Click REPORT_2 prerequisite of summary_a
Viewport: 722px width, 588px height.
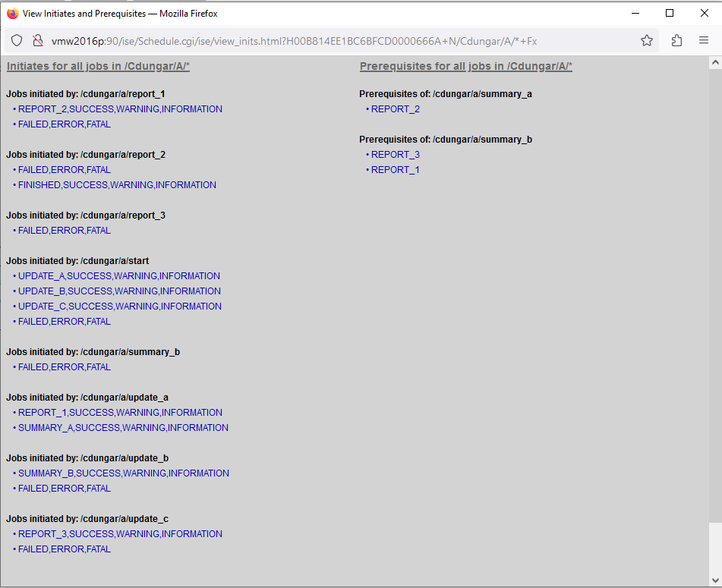[395, 109]
